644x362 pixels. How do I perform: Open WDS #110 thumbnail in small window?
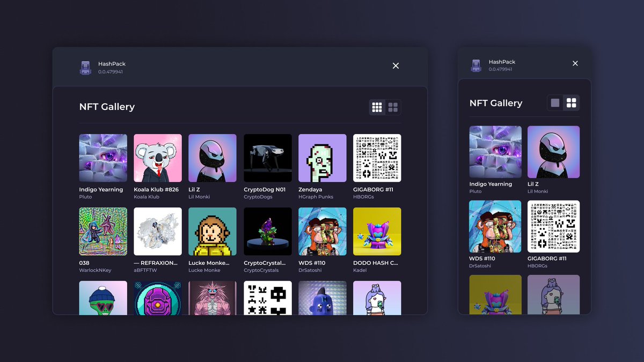495,226
